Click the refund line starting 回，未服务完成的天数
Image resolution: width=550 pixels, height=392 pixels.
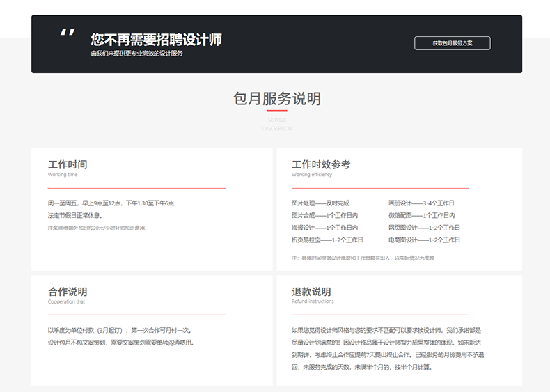361,368
